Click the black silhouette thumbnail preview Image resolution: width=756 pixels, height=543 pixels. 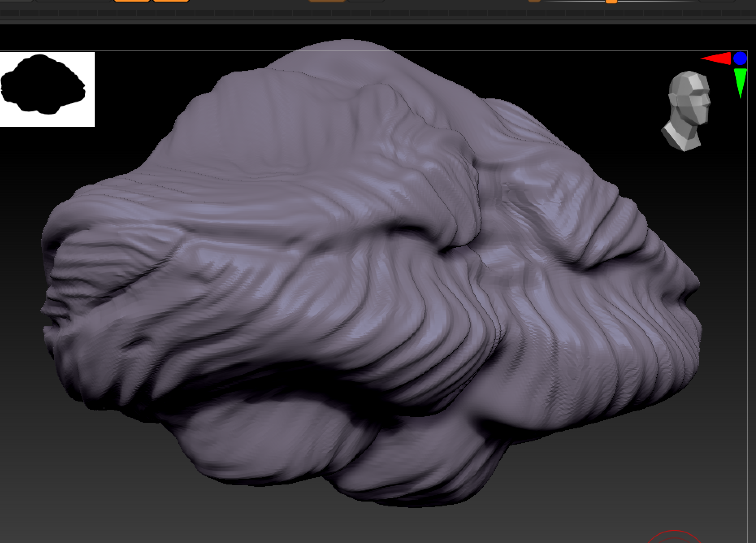47,89
